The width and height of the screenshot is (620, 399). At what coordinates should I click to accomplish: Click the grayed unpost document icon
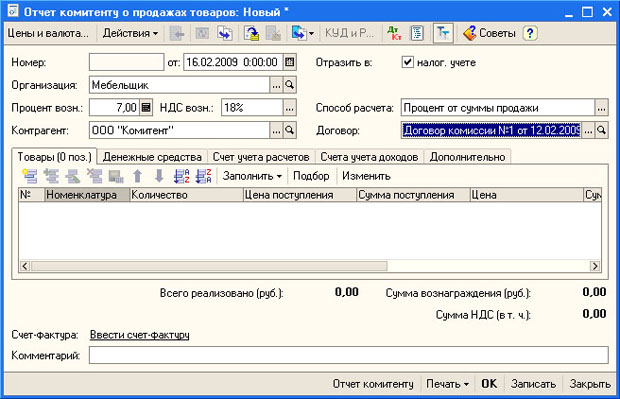[273, 33]
